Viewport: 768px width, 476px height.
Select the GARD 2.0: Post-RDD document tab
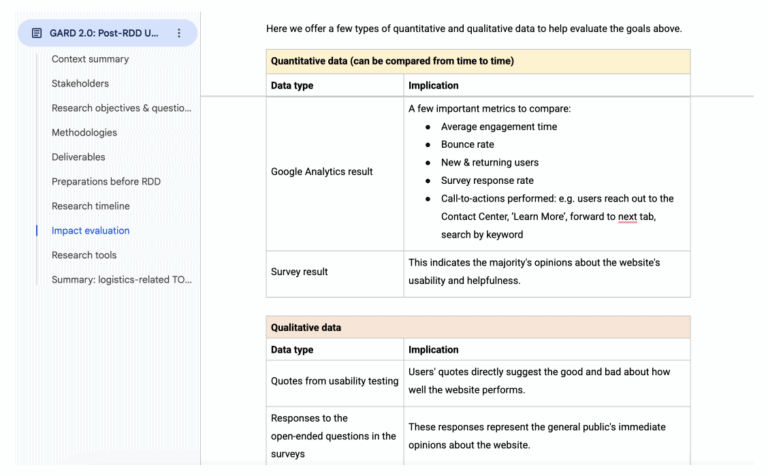pos(107,33)
